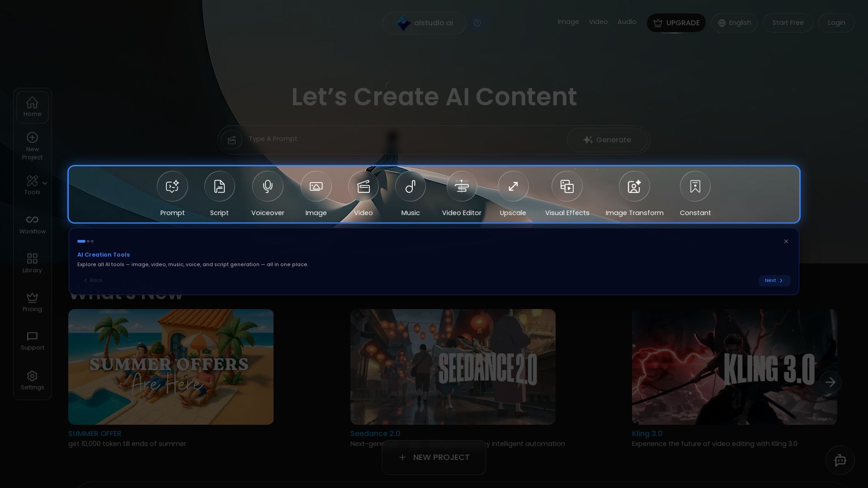Click the Generate button
Image resolution: width=868 pixels, height=488 pixels.
point(607,140)
